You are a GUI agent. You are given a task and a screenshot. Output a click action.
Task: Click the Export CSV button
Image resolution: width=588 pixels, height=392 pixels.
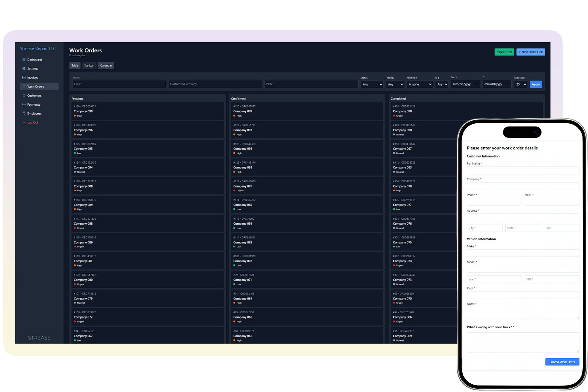coord(504,52)
